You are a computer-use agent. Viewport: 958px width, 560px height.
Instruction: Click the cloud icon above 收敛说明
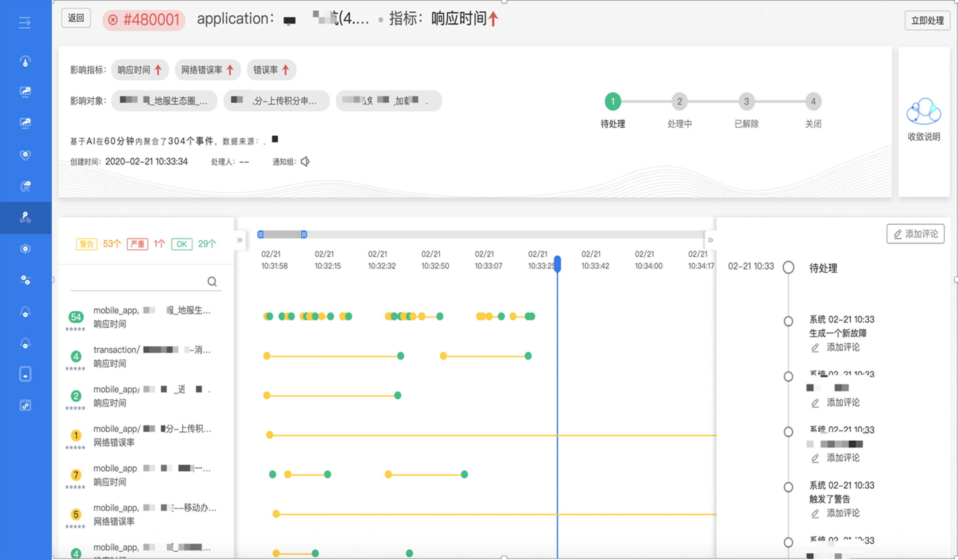click(x=924, y=111)
